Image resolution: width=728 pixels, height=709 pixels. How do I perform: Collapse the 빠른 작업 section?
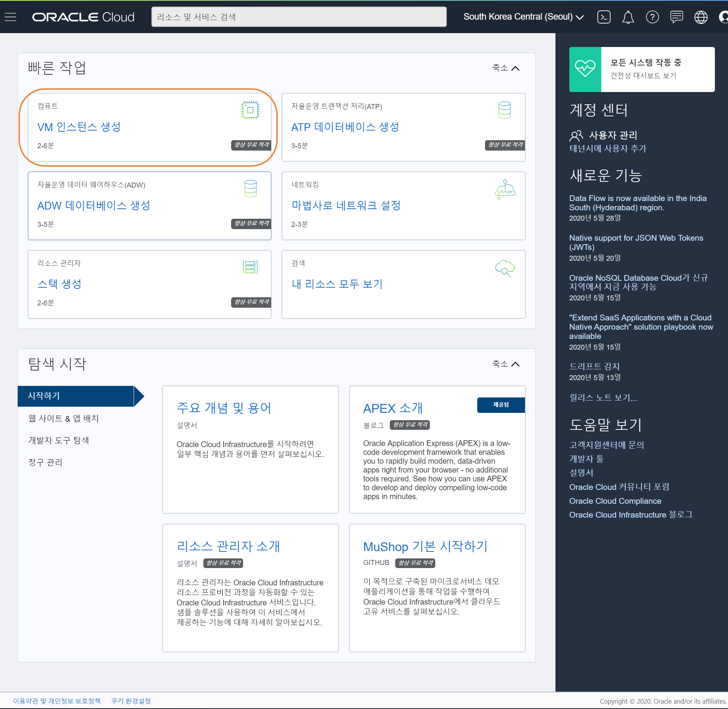coord(506,68)
